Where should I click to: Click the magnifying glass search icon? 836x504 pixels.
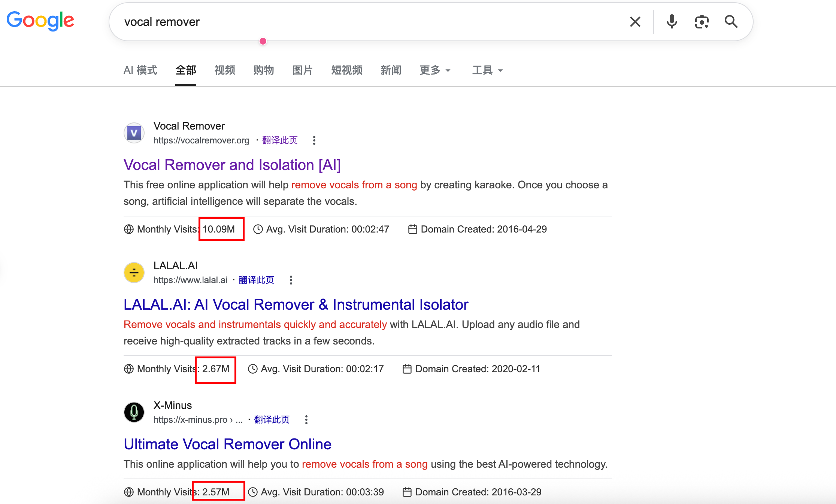[x=731, y=22]
